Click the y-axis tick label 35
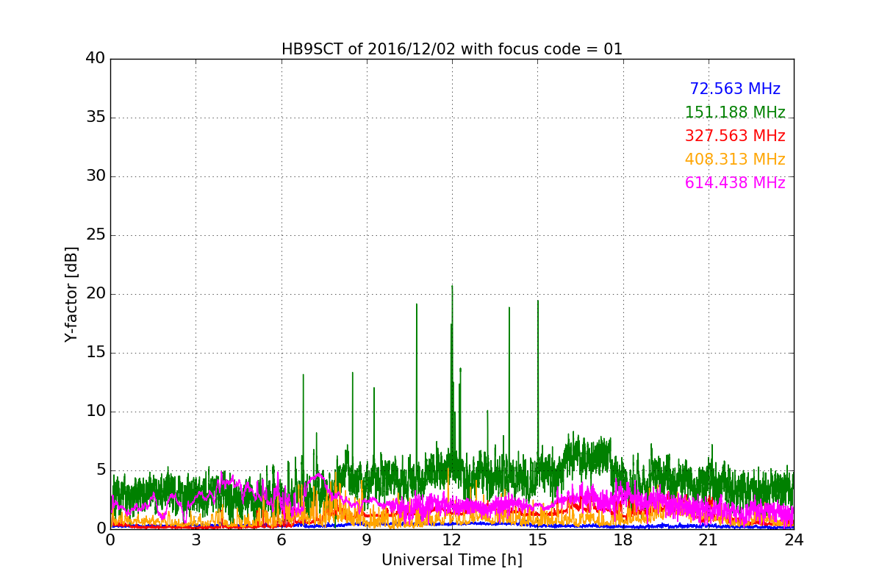882x588 pixels. [96, 118]
